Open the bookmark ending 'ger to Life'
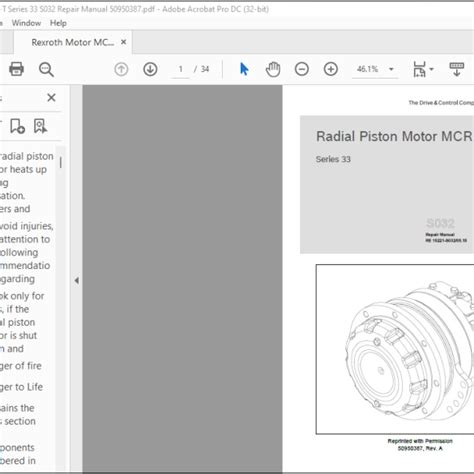This screenshot has width=474, height=474. pyautogui.click(x=21, y=387)
